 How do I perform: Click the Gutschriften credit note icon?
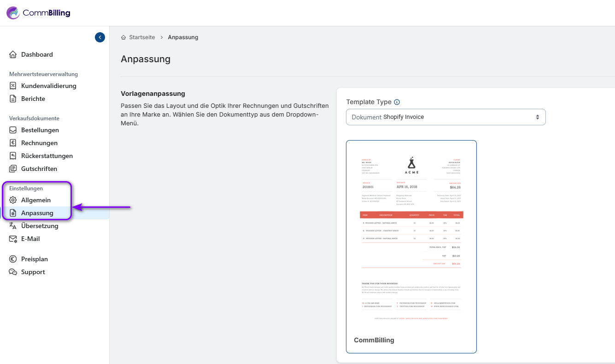(13, 169)
